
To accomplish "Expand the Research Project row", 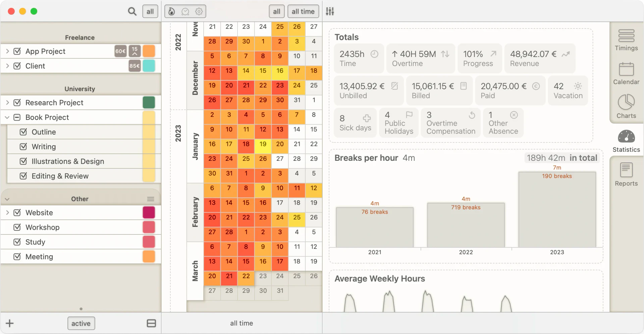I will 7,103.
